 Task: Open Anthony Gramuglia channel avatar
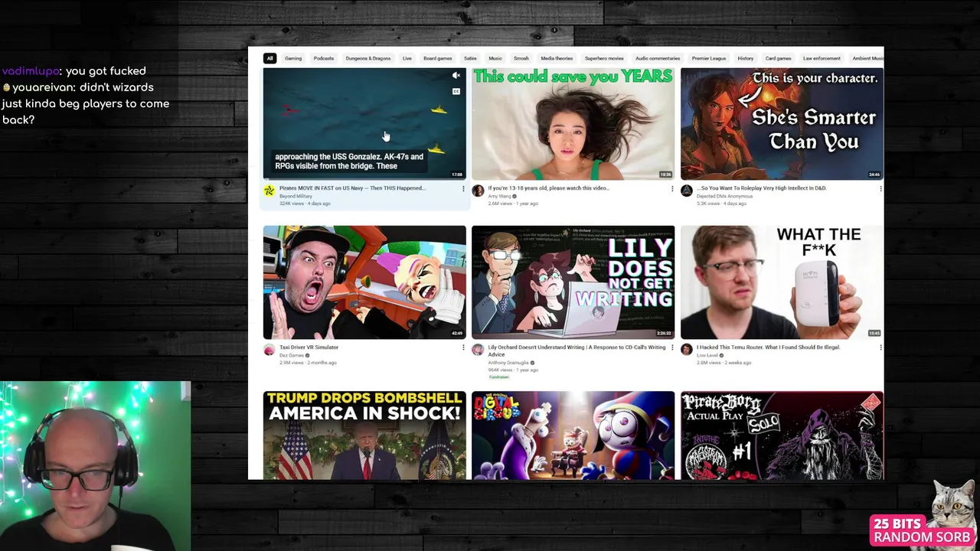coord(478,350)
